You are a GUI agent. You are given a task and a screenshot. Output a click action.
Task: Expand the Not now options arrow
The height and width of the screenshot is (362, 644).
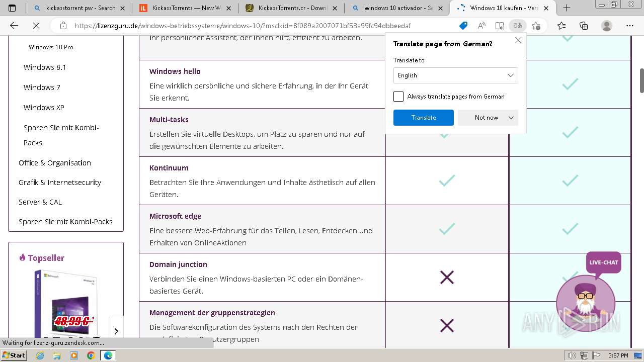tap(511, 118)
